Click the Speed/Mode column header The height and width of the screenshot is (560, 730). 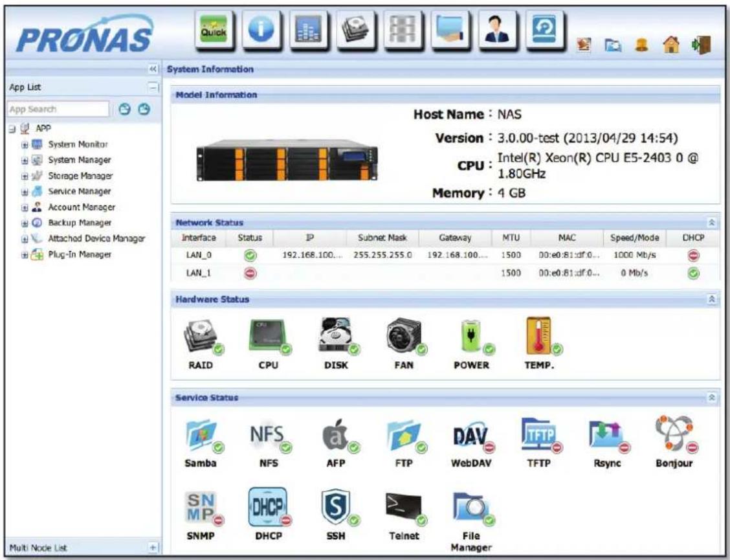pyautogui.click(x=635, y=238)
